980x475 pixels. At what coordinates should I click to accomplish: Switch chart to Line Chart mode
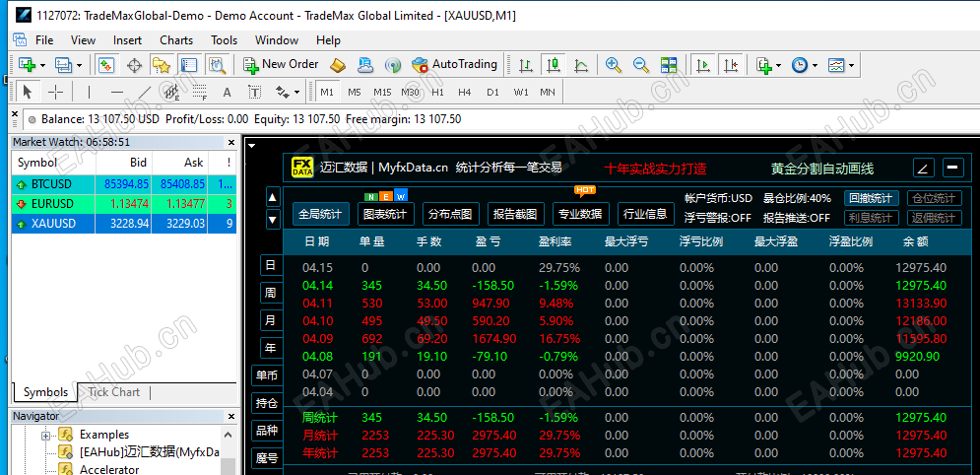pyautogui.click(x=580, y=64)
